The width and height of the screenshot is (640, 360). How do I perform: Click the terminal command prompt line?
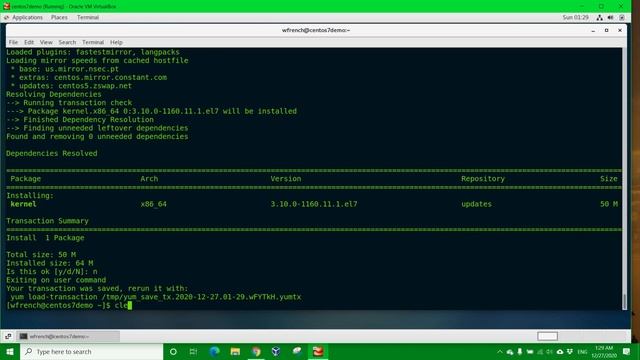tap(69, 305)
